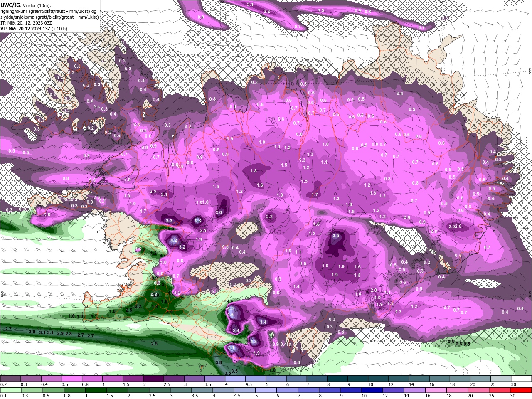Image resolution: width=532 pixels, height=399 pixels.
Task: Select the 3.5 swatch in the snow legend row
Action: 215,379
